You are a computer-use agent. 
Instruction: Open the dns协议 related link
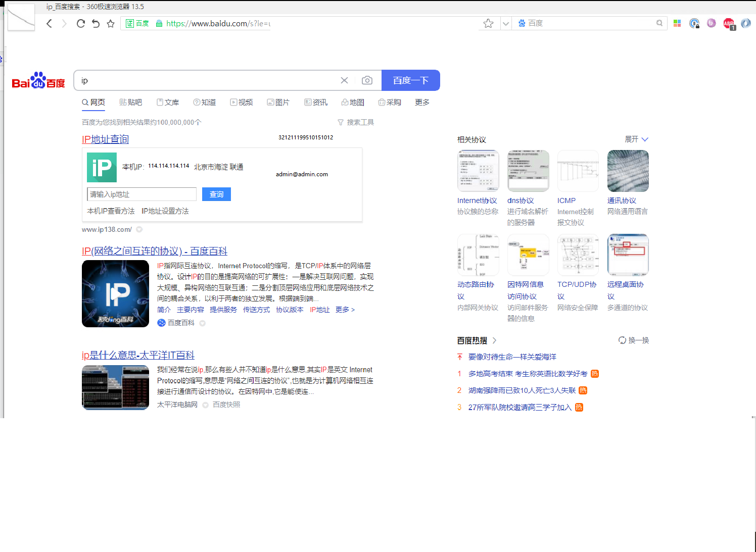[521, 200]
